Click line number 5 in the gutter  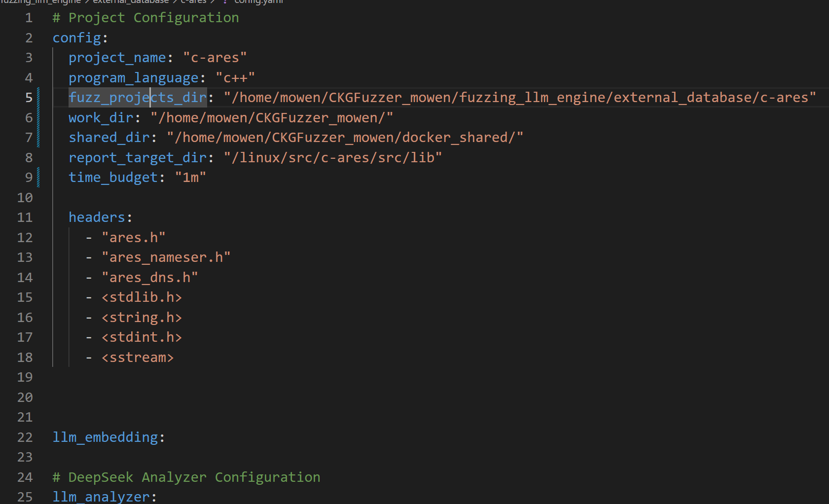coord(29,98)
